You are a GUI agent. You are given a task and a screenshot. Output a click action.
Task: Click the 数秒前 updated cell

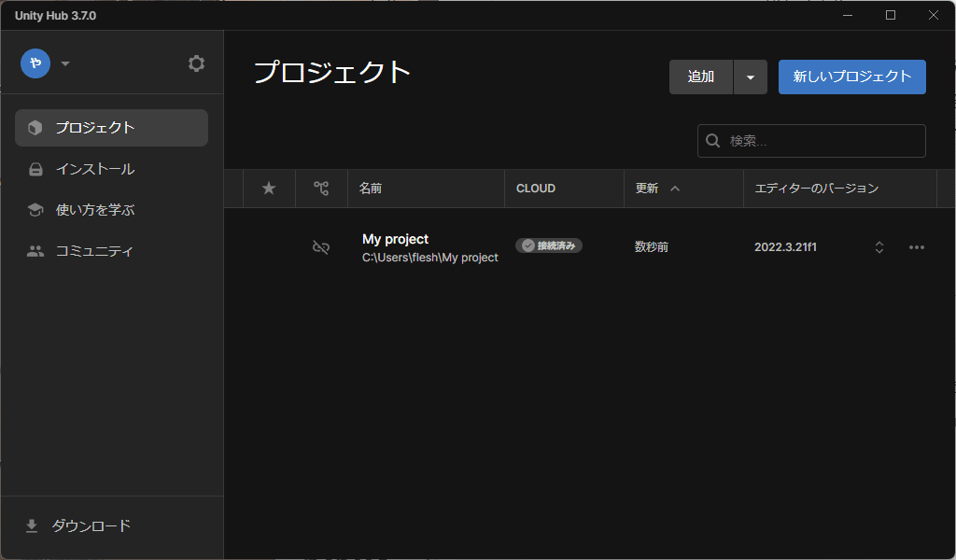pos(652,246)
